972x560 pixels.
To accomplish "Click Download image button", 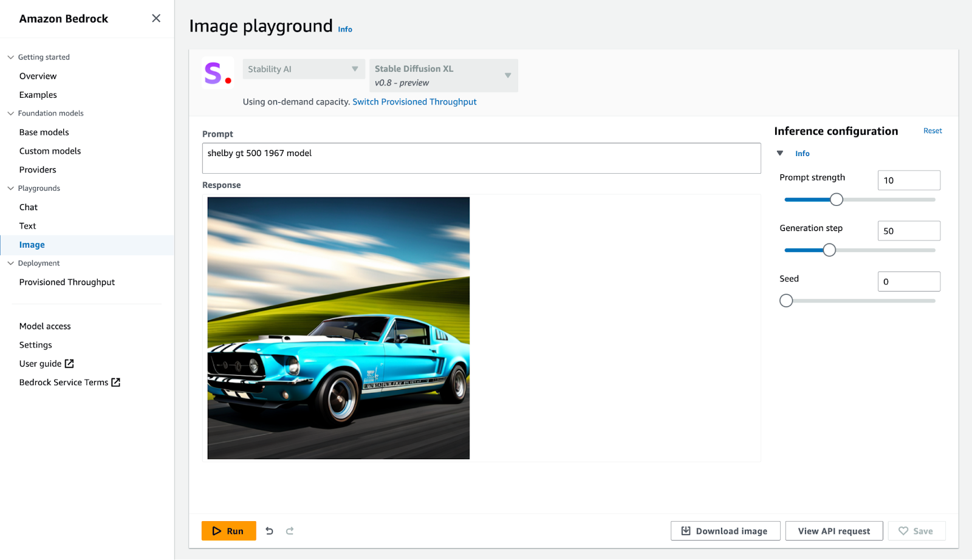I will pyautogui.click(x=725, y=531).
